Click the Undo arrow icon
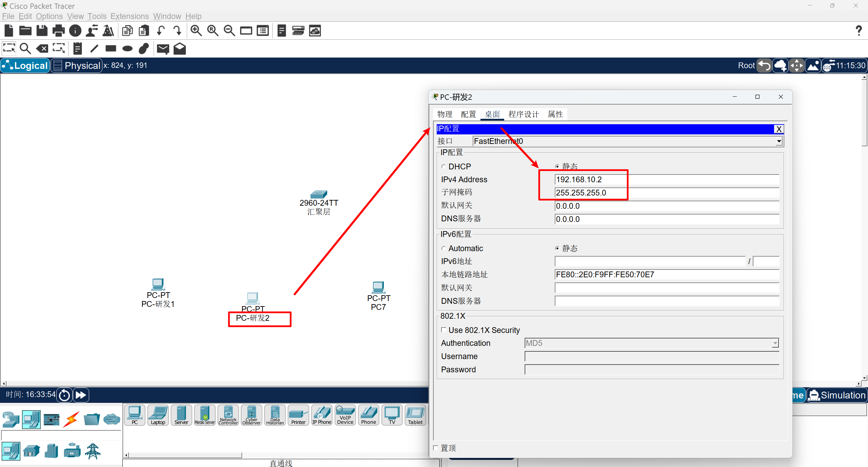Viewport: 868px width, 467px height. point(161,31)
